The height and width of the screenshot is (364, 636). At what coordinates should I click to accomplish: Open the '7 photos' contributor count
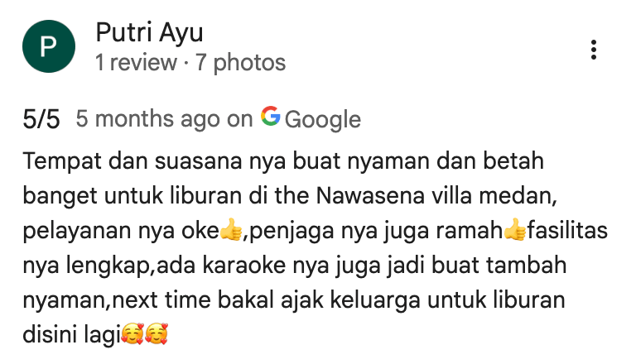240,63
